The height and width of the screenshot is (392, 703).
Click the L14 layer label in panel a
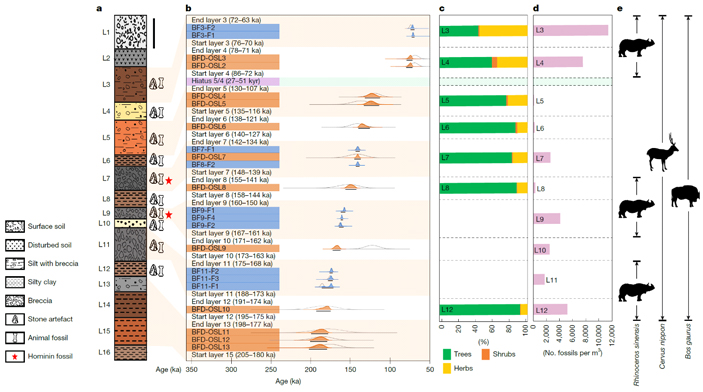click(104, 305)
